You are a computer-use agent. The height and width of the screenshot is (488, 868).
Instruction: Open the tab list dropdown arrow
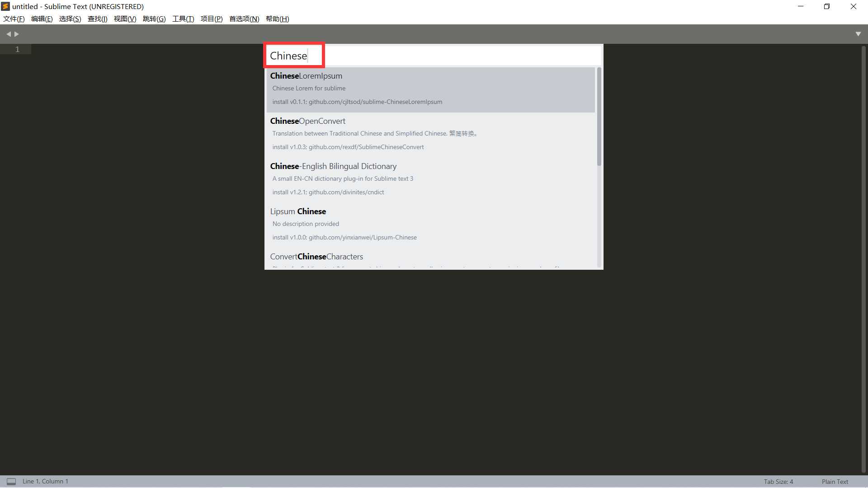tap(858, 34)
